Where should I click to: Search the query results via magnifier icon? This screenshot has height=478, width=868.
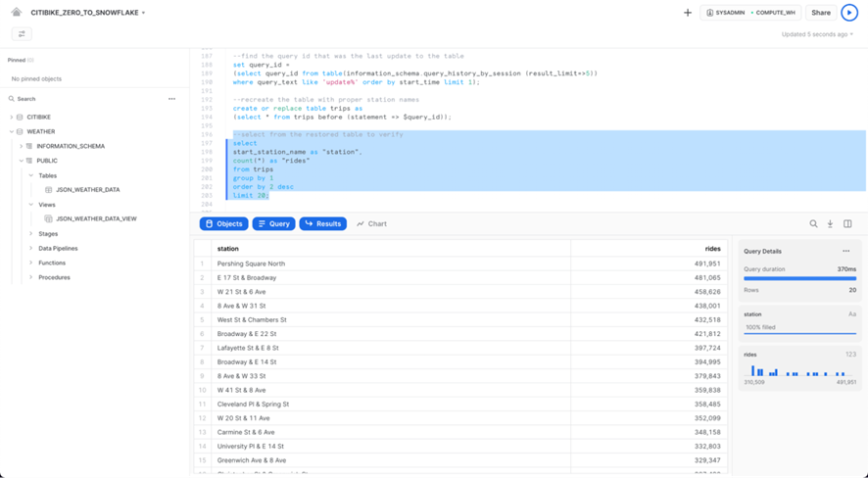point(813,224)
